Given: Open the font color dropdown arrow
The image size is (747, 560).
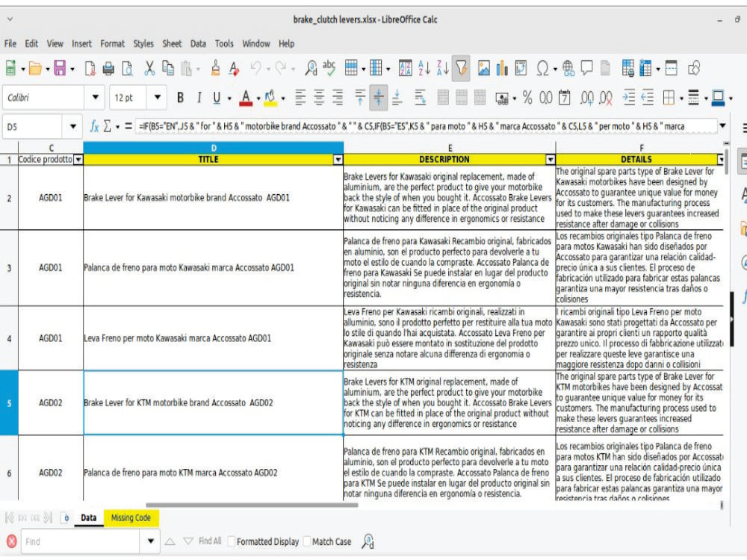Looking at the screenshot, I should [x=258, y=99].
